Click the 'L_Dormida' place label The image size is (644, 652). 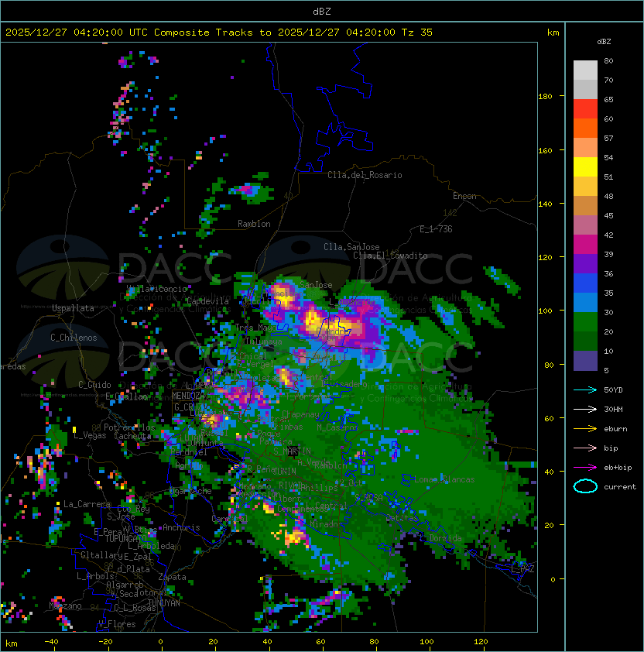pos(440,538)
